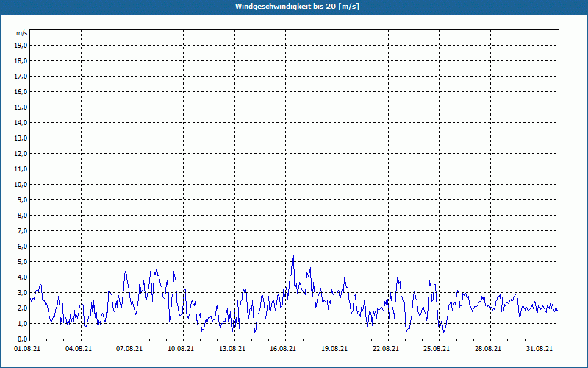Select the 9,0 y-axis label
Screen dimensions: 588x368
tap(22, 199)
